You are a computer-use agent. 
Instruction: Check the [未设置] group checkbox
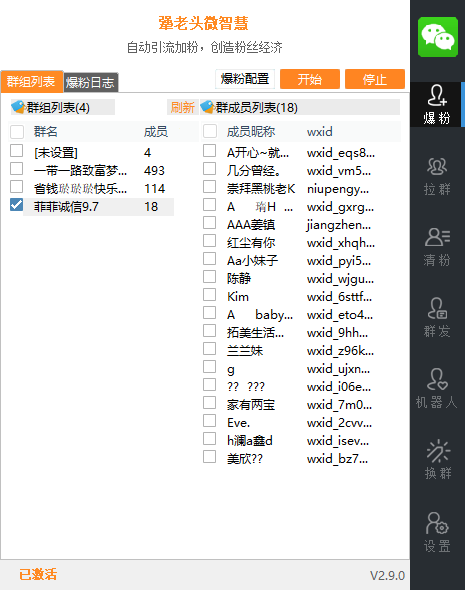(x=17, y=151)
